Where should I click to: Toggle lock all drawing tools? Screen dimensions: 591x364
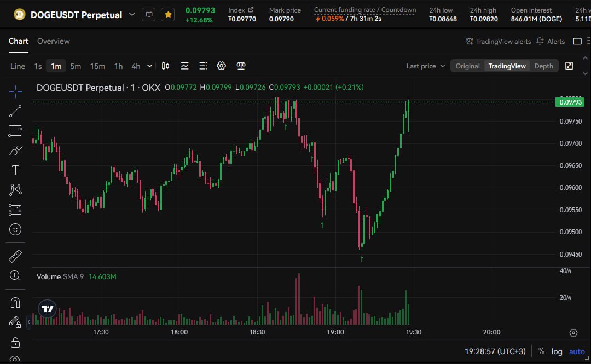coord(15,342)
